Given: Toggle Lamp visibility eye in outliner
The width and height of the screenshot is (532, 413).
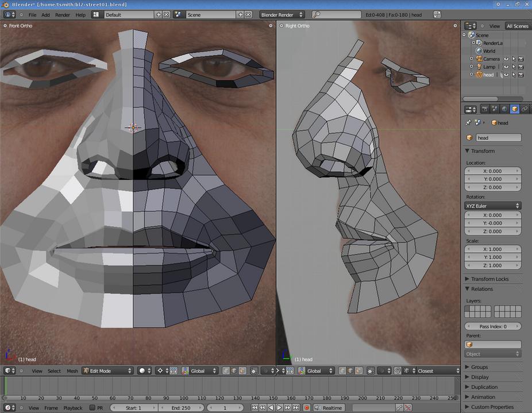Looking at the screenshot, I should click(x=506, y=67).
